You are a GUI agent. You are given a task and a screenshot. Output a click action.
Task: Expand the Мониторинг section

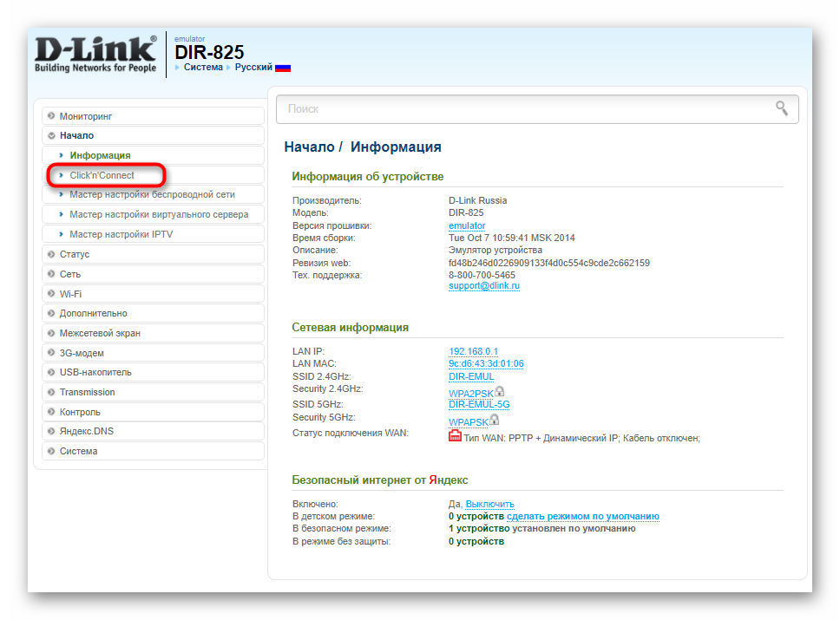pos(153,116)
